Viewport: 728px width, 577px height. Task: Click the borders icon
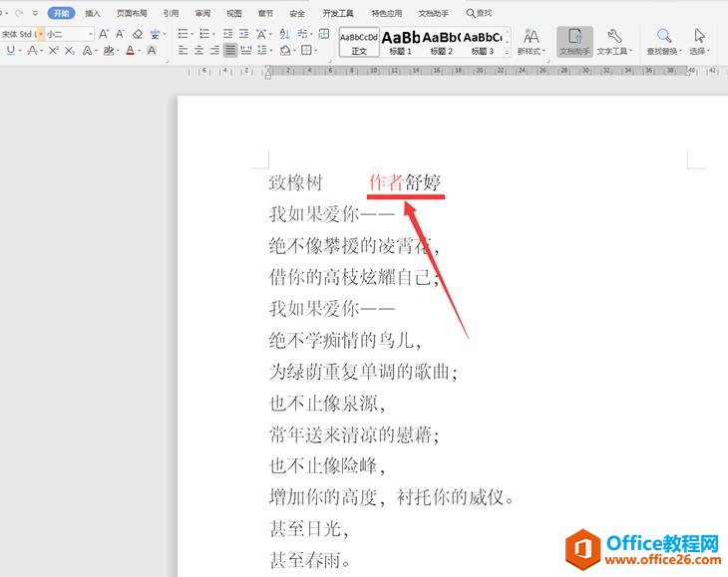pyautogui.click(x=306, y=50)
